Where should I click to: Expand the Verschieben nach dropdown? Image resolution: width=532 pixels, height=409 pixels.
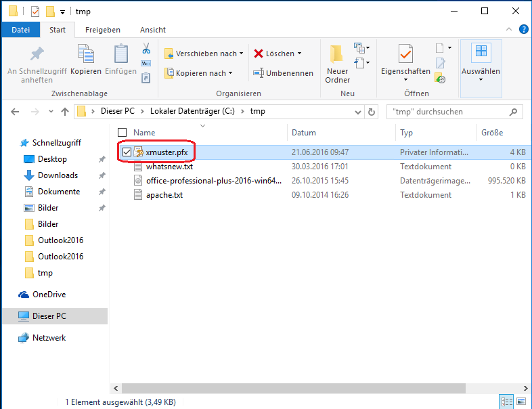[x=241, y=53]
